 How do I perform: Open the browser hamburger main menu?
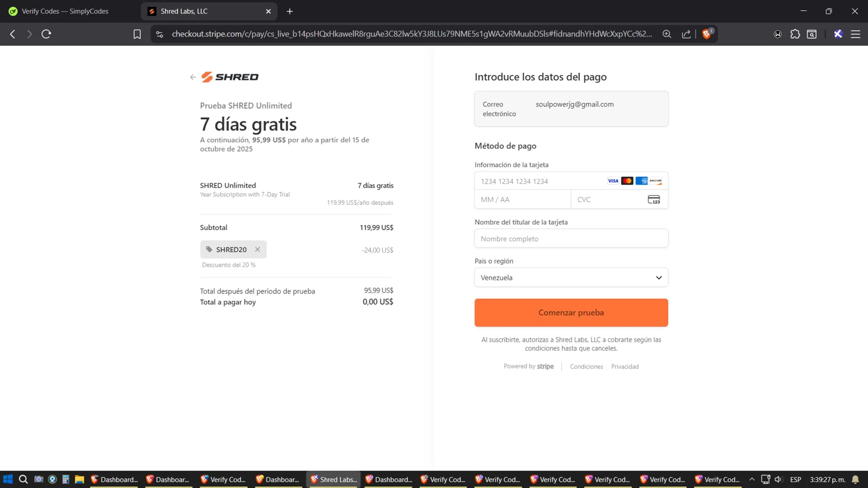pyautogui.click(x=855, y=34)
